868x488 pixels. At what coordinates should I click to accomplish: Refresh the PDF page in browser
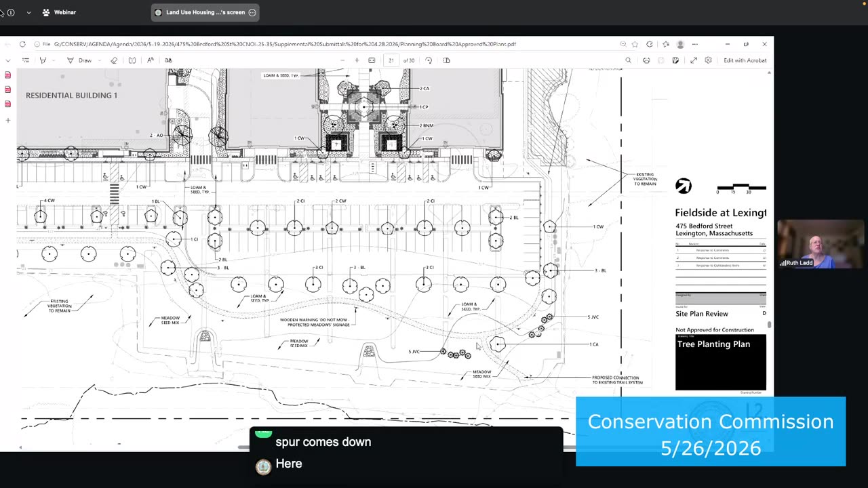coord(22,44)
